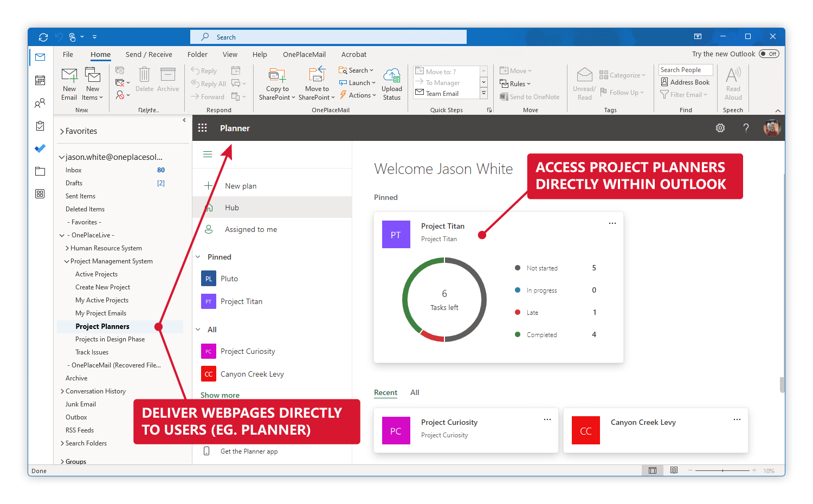Click Move to SharePoint icon
The width and height of the screenshot is (813, 504).
[317, 74]
